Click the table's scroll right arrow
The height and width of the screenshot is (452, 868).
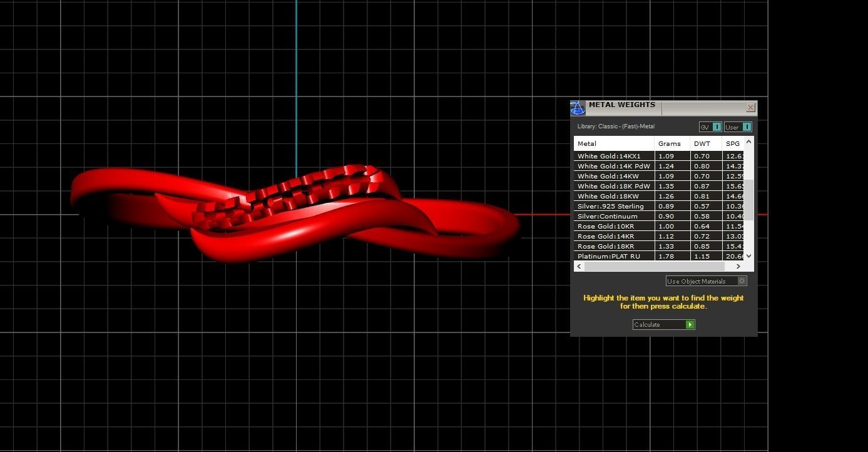(x=738, y=266)
